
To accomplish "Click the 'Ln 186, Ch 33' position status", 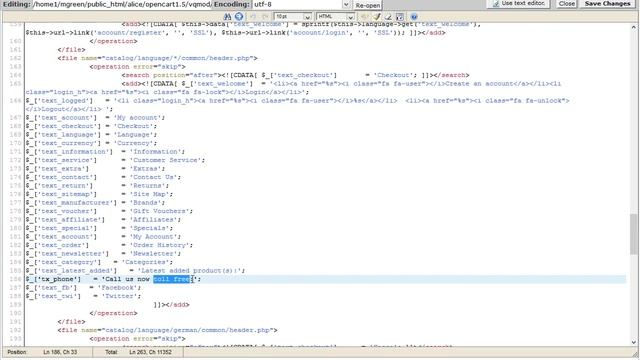I will [x=60, y=352].
